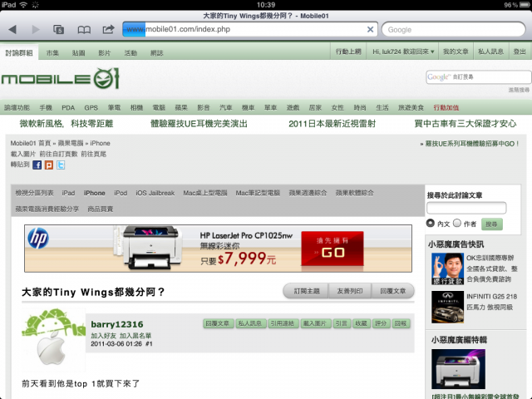
Task: Open the 影片 tab
Action: pyautogui.click(x=105, y=53)
